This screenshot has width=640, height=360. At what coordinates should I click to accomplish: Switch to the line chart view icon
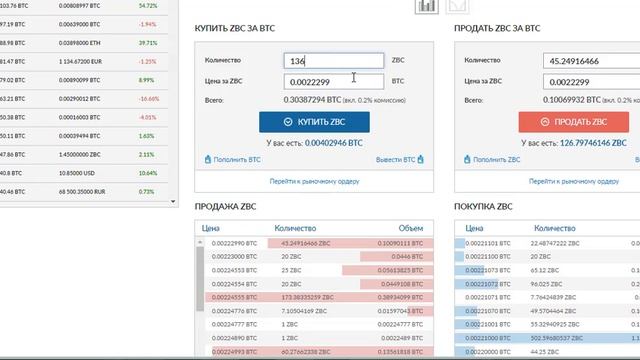click(457, 6)
